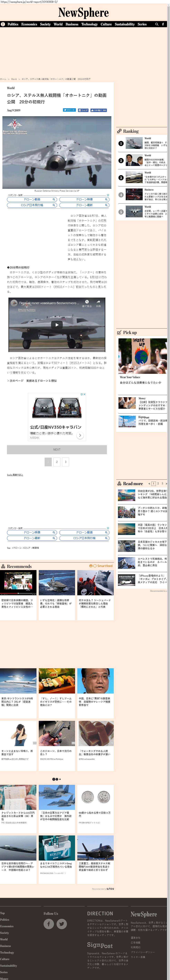170x980 pixels.
Task: Open the Economics menu item
Action: coord(29,24)
